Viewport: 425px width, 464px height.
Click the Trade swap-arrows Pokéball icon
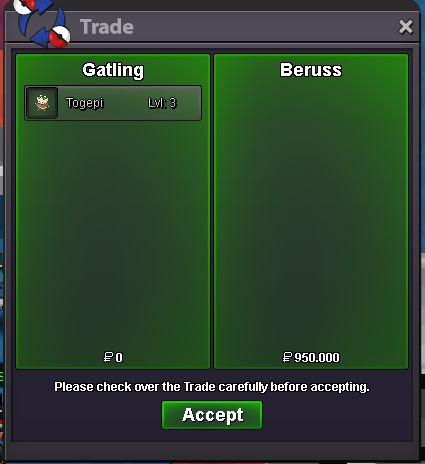tap(42, 23)
